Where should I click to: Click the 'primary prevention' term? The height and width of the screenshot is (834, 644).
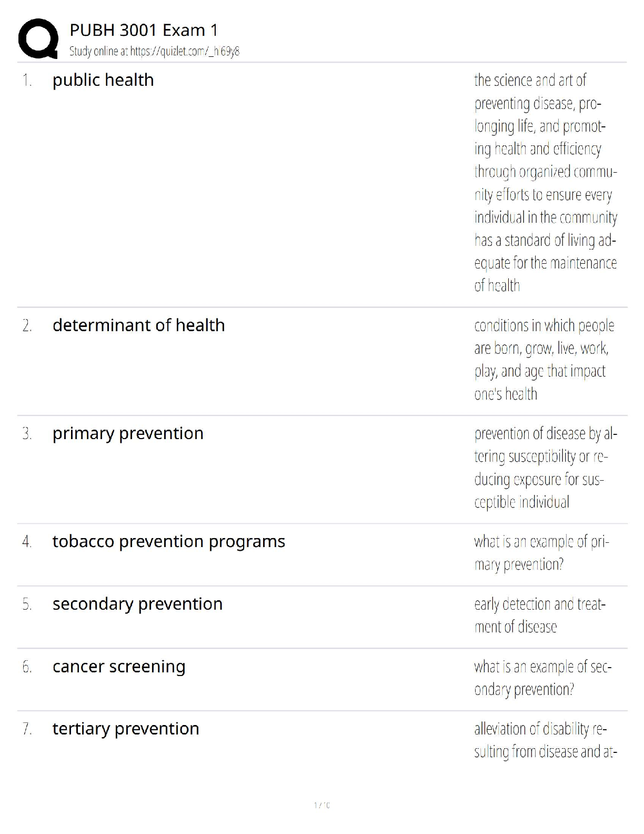[x=128, y=433]
